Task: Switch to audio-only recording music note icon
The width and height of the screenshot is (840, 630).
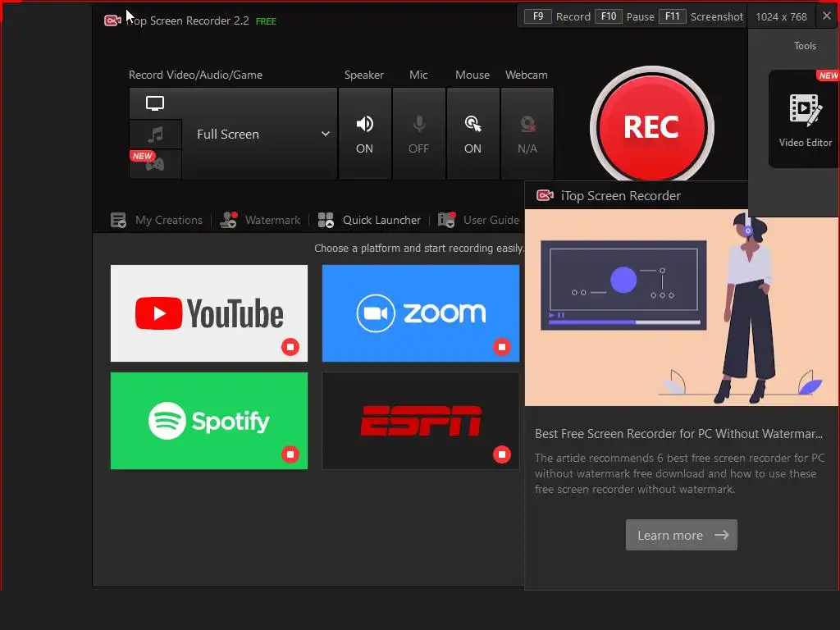Action: click(155, 134)
